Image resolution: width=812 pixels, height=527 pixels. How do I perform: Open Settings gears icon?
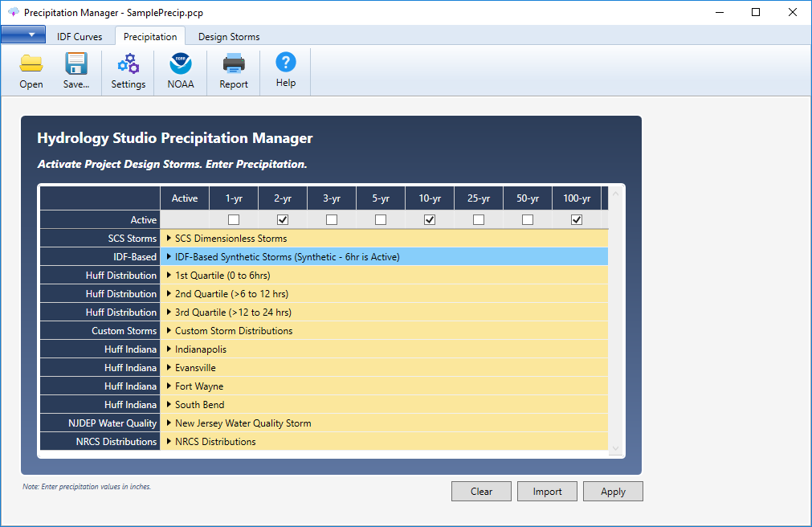128,63
